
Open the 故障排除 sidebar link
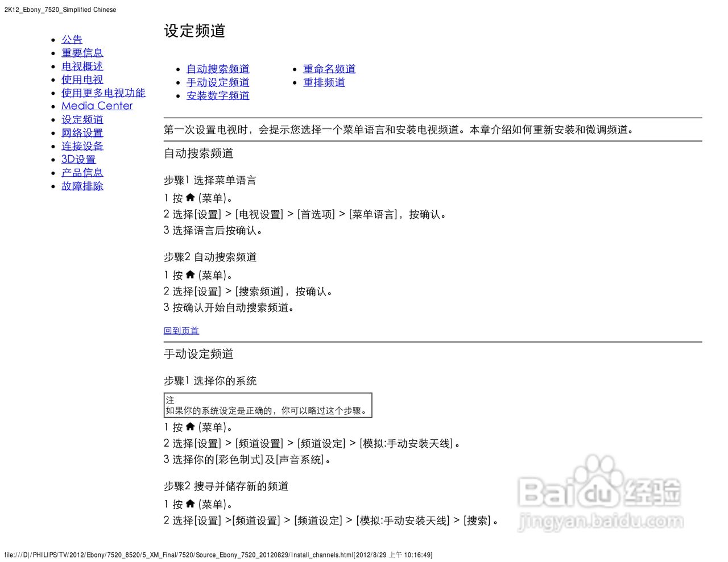pos(82,186)
